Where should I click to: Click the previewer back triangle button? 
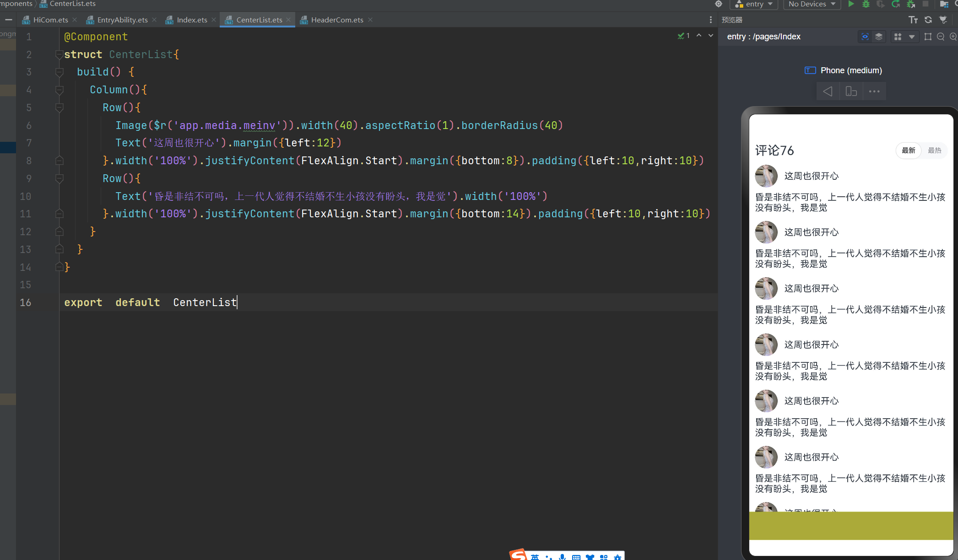point(828,92)
